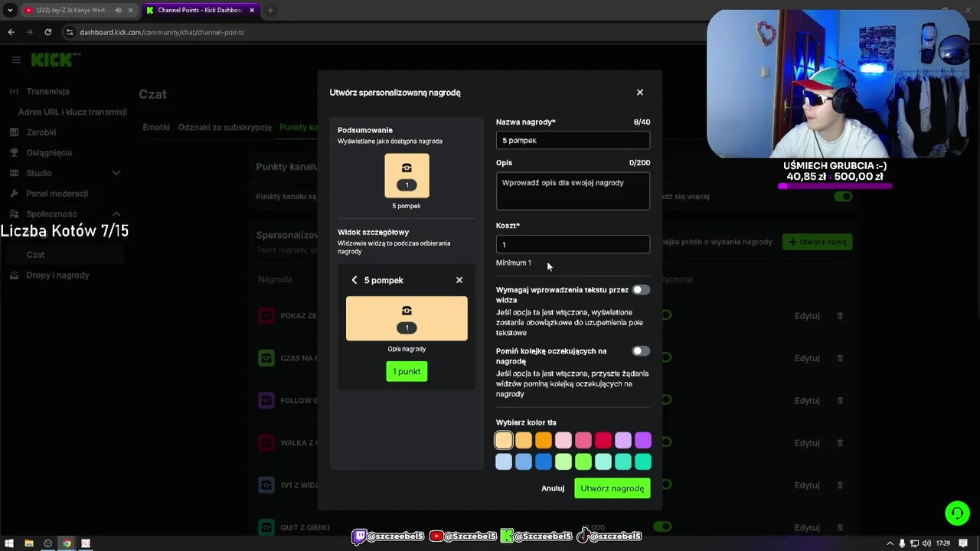This screenshot has width=980, height=551.
Task: Close the 5 pompek preview card
Action: point(459,280)
